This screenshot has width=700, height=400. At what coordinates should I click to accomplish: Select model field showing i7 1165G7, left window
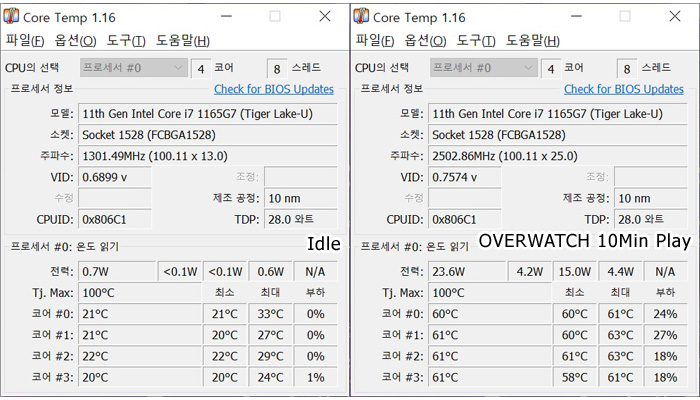(208, 114)
